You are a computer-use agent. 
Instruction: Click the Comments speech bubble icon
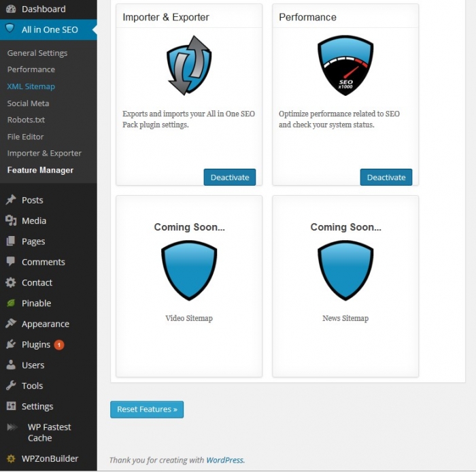(11, 261)
